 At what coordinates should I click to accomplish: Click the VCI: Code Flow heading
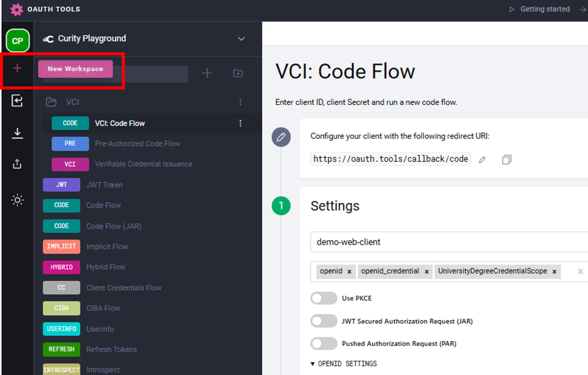click(x=345, y=72)
